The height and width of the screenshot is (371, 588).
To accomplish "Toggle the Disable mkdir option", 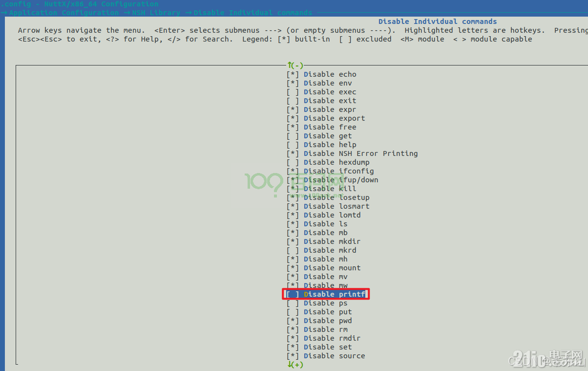I will pos(324,241).
